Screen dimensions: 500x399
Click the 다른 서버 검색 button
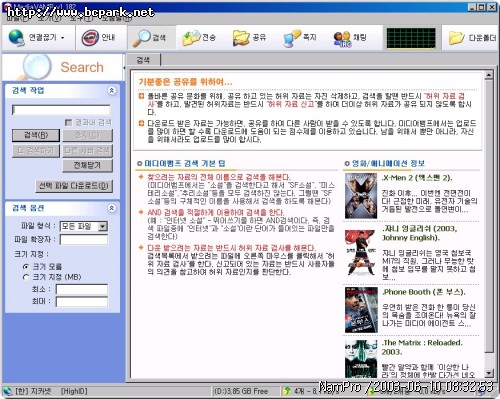click(87, 150)
